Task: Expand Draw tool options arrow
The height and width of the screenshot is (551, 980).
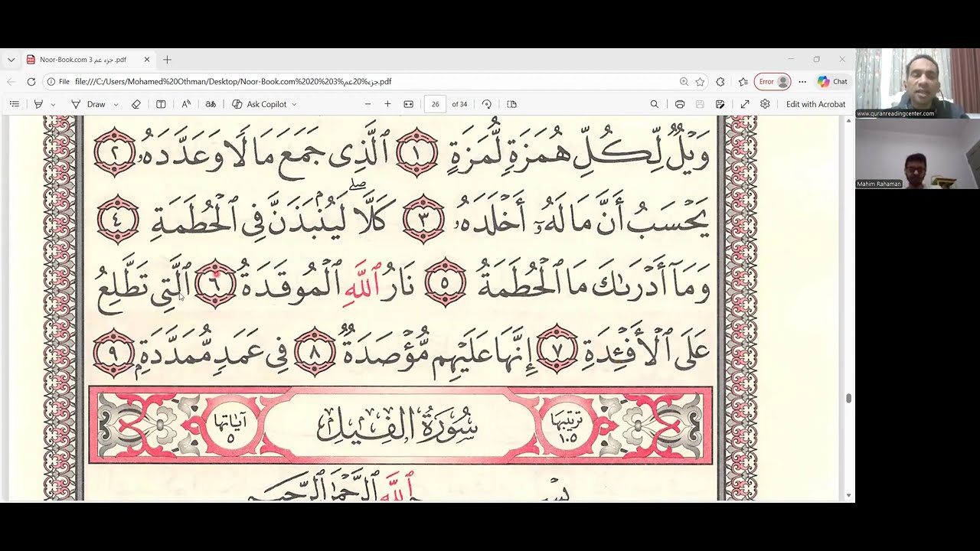Action: [116, 104]
